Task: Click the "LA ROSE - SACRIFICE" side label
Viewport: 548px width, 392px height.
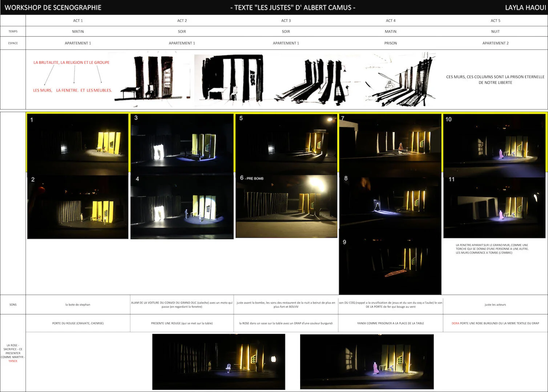Action: point(13,353)
